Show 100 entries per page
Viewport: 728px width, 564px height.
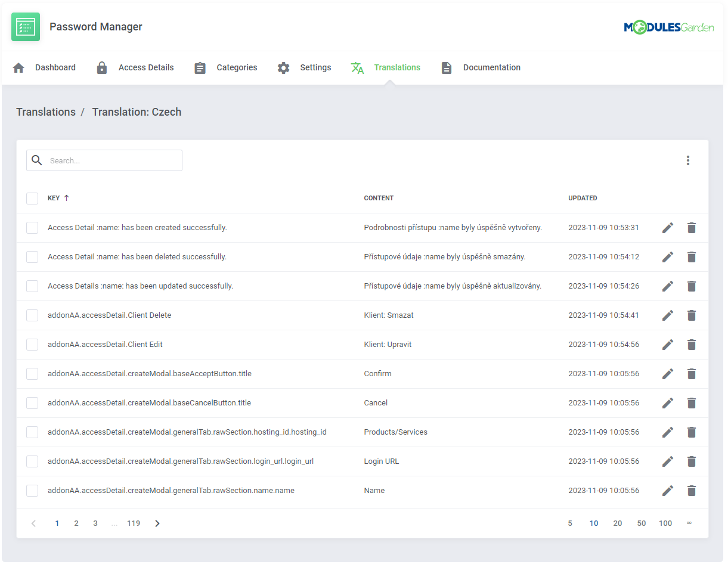665,523
